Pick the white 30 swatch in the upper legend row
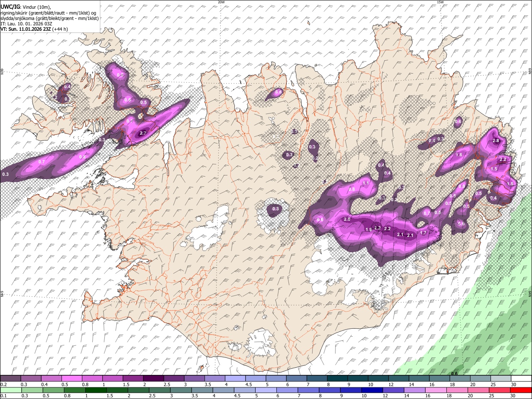 click(x=521, y=379)
